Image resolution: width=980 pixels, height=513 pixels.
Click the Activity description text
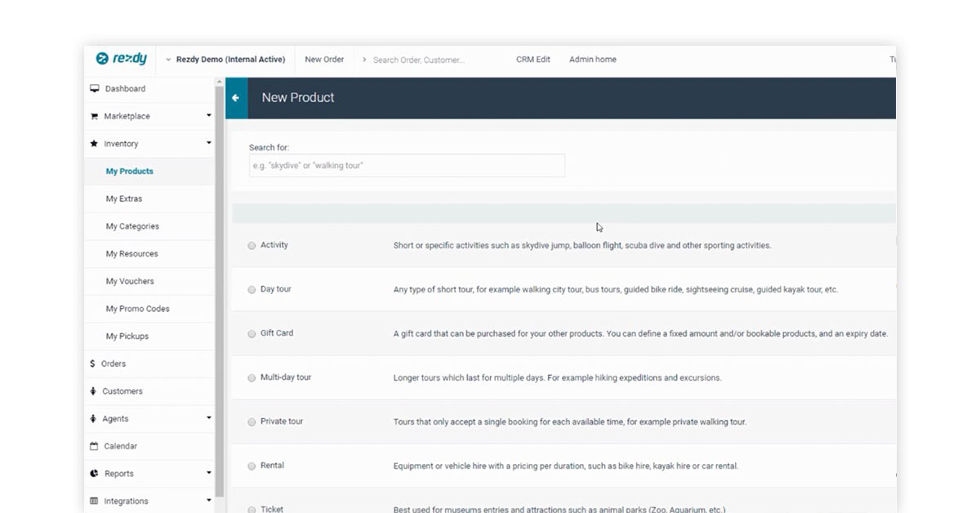coord(582,245)
